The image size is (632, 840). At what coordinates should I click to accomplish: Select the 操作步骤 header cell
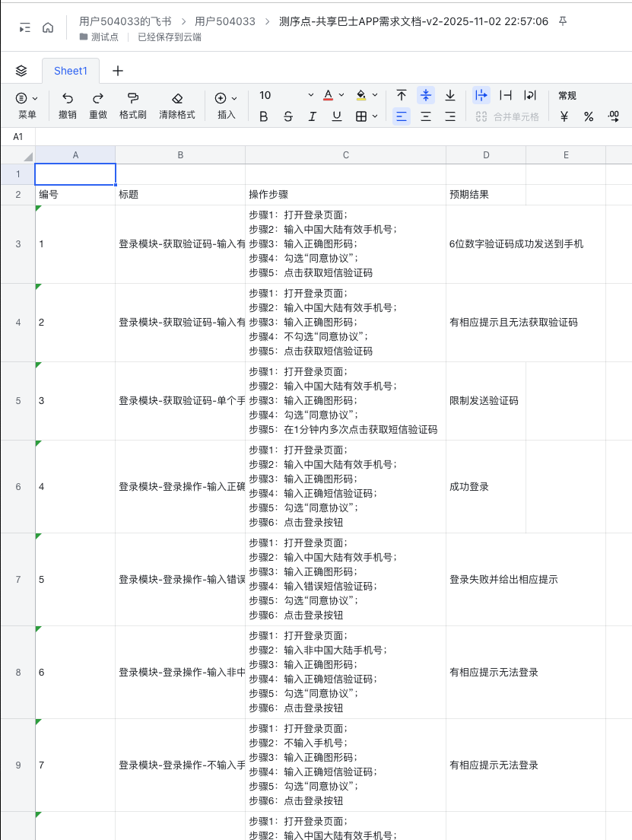(345, 195)
